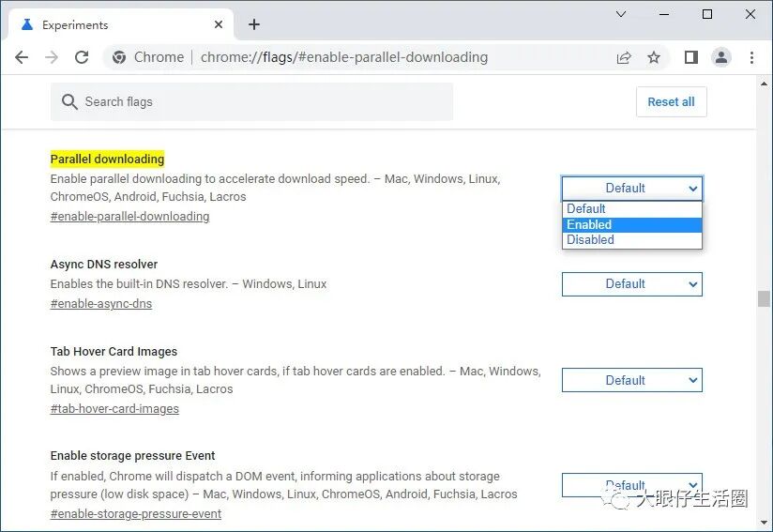
Task: Click the Parallel downloading heading
Action: click(107, 160)
